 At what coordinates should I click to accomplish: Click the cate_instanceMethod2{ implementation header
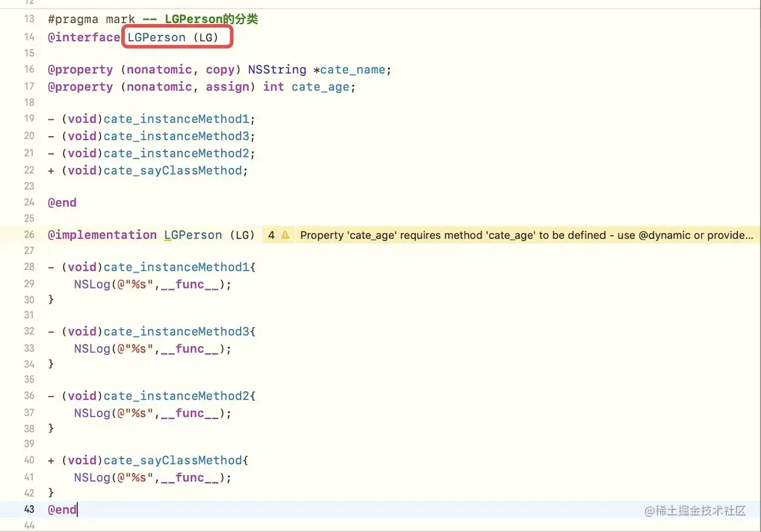[179, 396]
